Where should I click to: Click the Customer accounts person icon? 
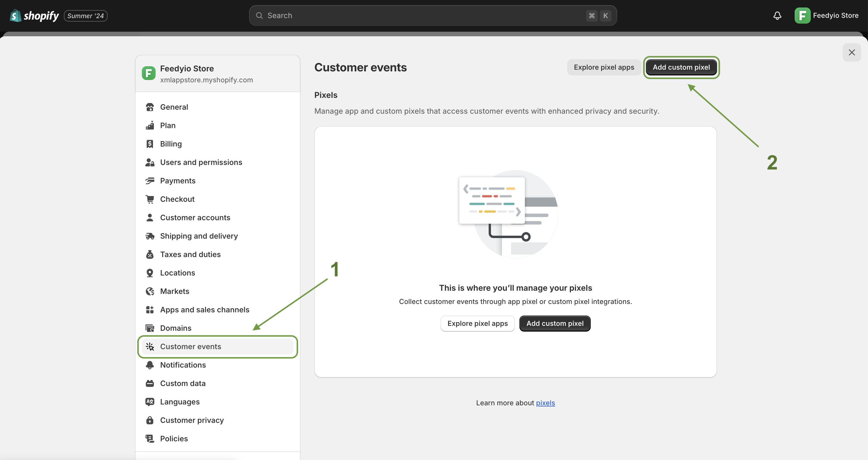click(150, 218)
